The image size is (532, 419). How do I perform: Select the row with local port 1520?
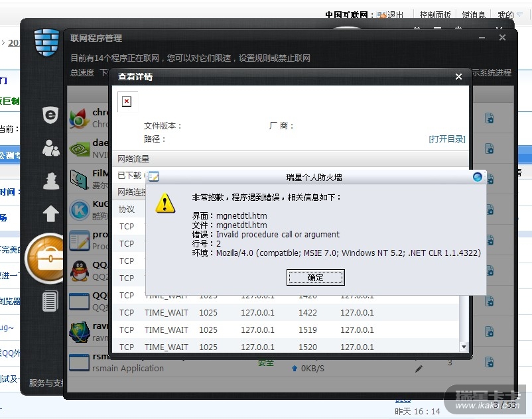coord(286,347)
